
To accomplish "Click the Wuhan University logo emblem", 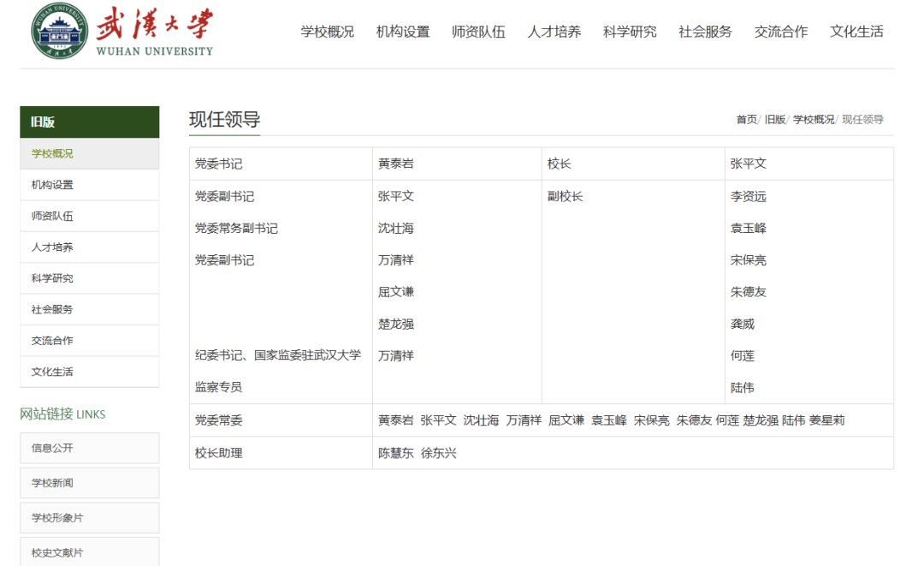I will (60, 32).
